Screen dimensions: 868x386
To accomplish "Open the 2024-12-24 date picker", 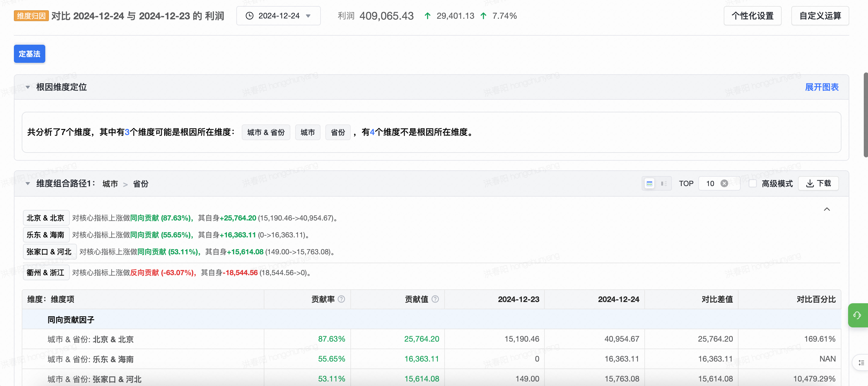I will (x=278, y=16).
